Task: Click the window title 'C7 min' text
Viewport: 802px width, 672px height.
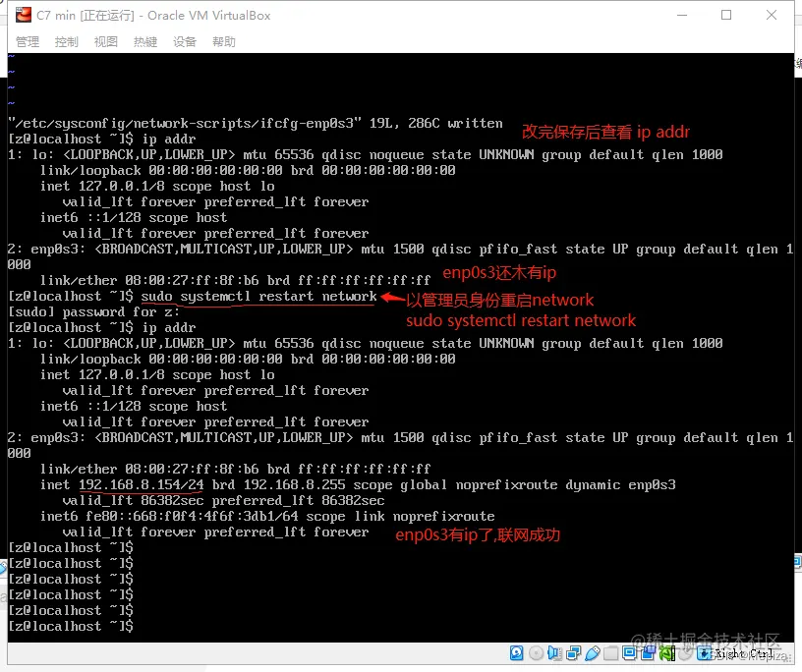Action: tap(56, 16)
